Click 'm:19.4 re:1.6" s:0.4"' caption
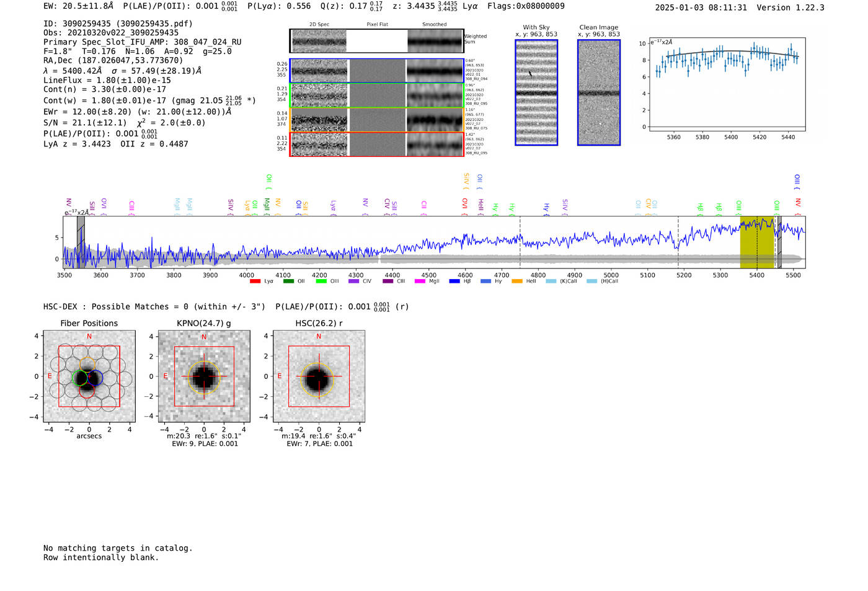868x591 pixels. 319,436
